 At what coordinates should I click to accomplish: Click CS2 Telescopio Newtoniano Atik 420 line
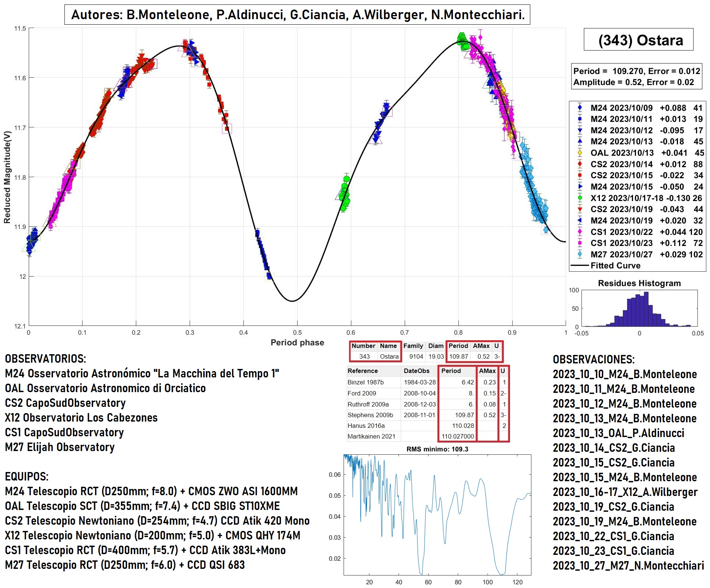tap(157, 521)
